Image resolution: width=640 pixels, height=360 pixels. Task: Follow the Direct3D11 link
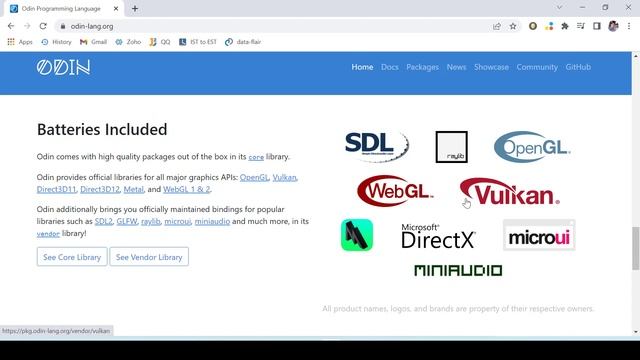pyautogui.click(x=56, y=189)
